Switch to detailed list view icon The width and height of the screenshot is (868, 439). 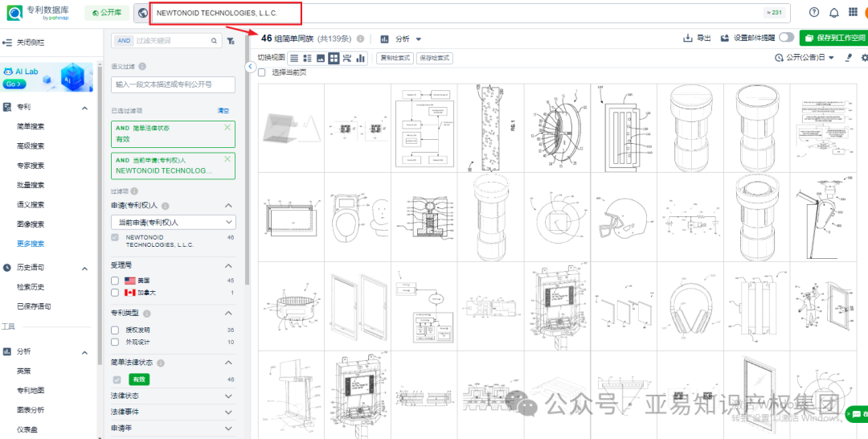307,58
